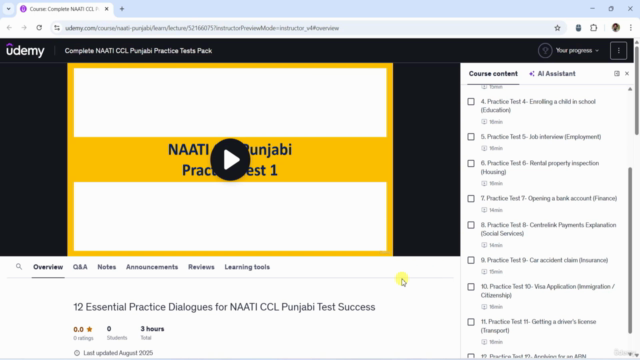640x360 pixels.
Task: Switch to the AI Assistant tab
Action: pyautogui.click(x=556, y=73)
